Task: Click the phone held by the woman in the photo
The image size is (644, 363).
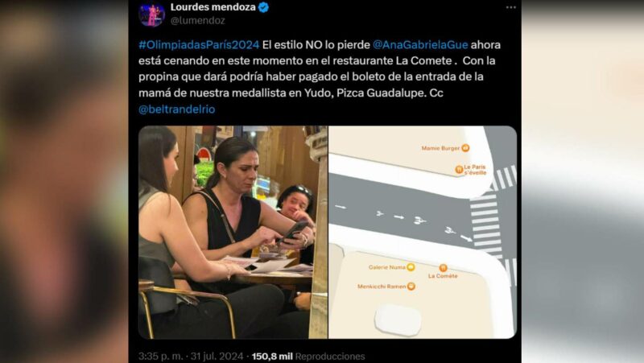Action: (x=294, y=231)
